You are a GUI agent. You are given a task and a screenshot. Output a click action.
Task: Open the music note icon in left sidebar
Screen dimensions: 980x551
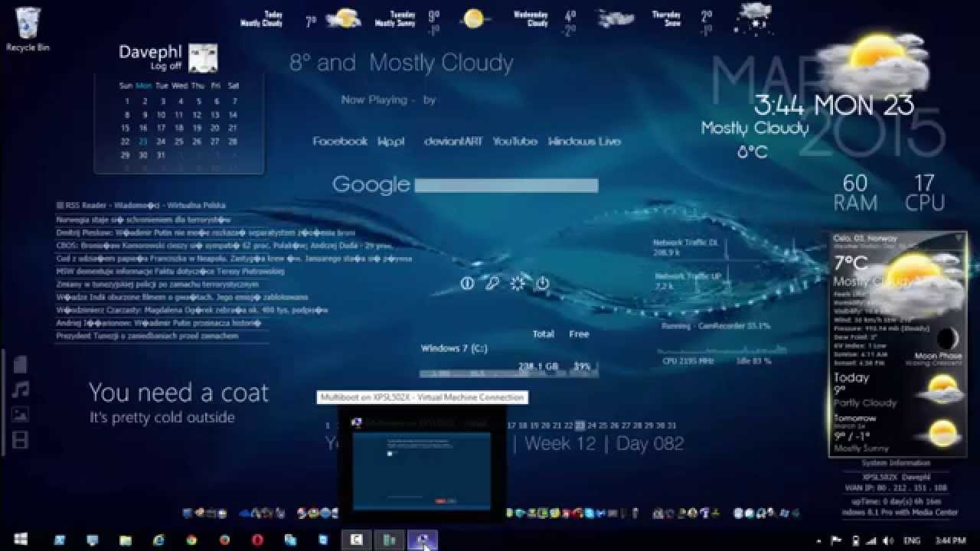(21, 390)
